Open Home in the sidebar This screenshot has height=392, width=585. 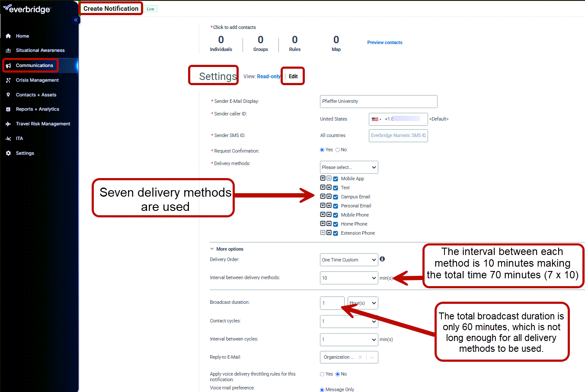click(x=22, y=36)
